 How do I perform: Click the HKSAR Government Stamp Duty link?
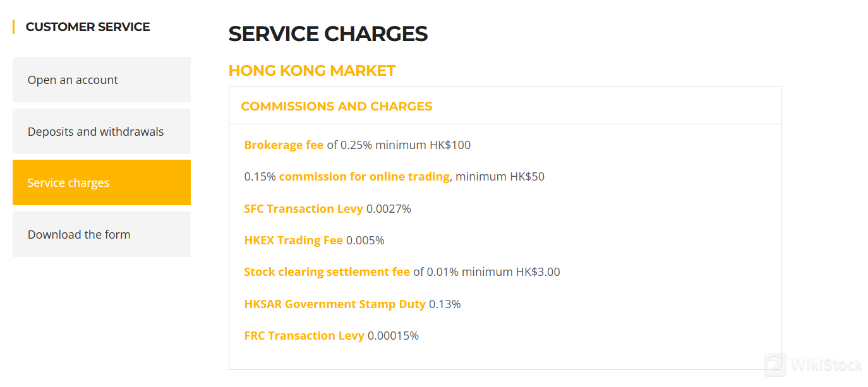pyautogui.click(x=335, y=304)
